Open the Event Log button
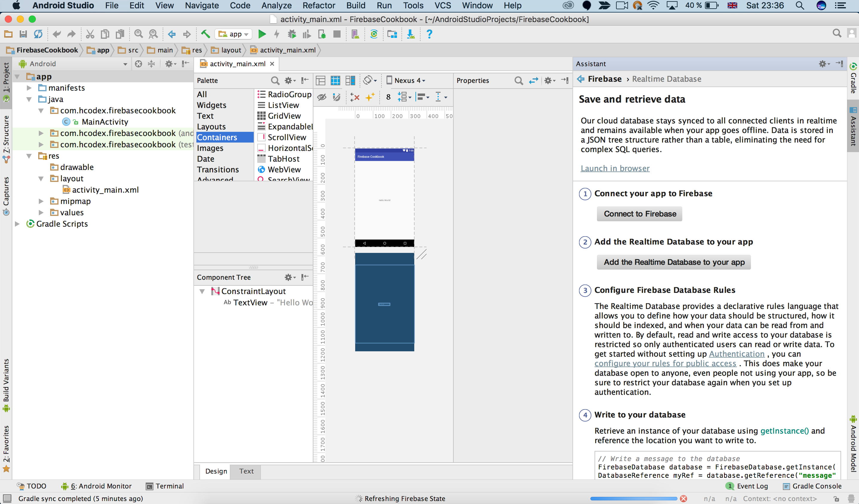 747,486
